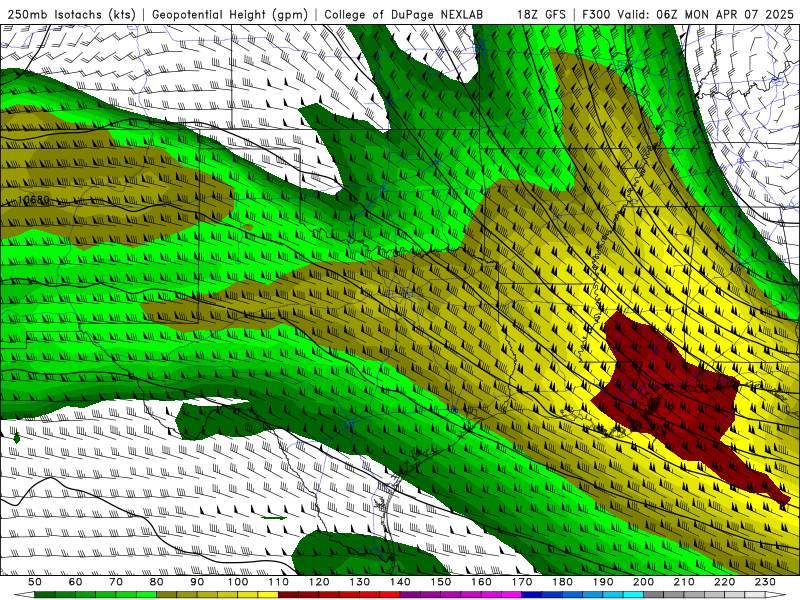Viewport: 800px width, 600px height.
Task: Click the legend value '180'
Action: [563, 582]
